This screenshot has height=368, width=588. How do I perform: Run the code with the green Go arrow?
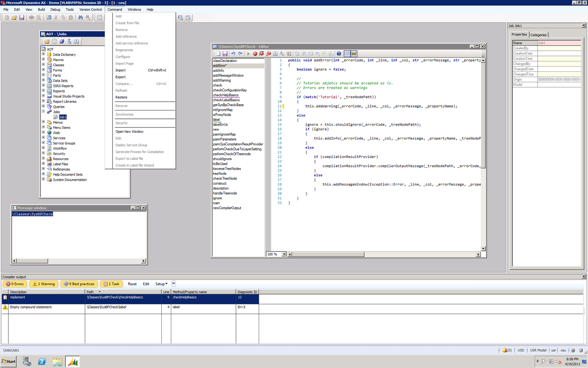[248, 54]
